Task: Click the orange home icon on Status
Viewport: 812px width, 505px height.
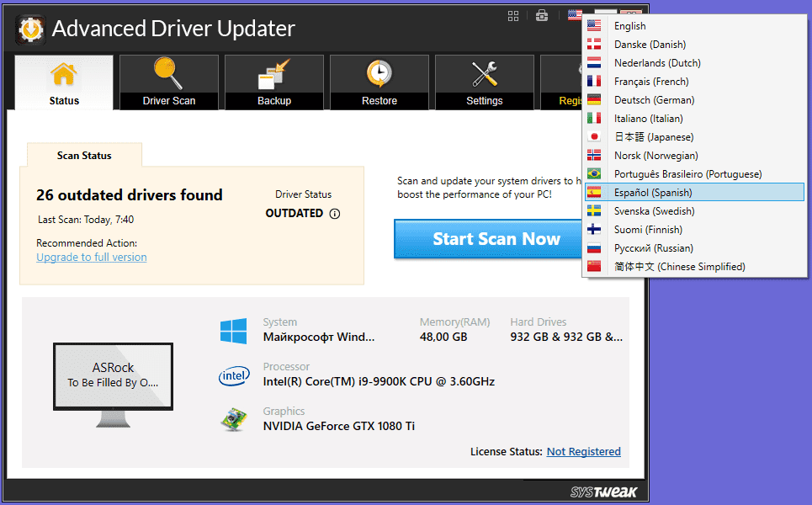Action: click(x=64, y=73)
